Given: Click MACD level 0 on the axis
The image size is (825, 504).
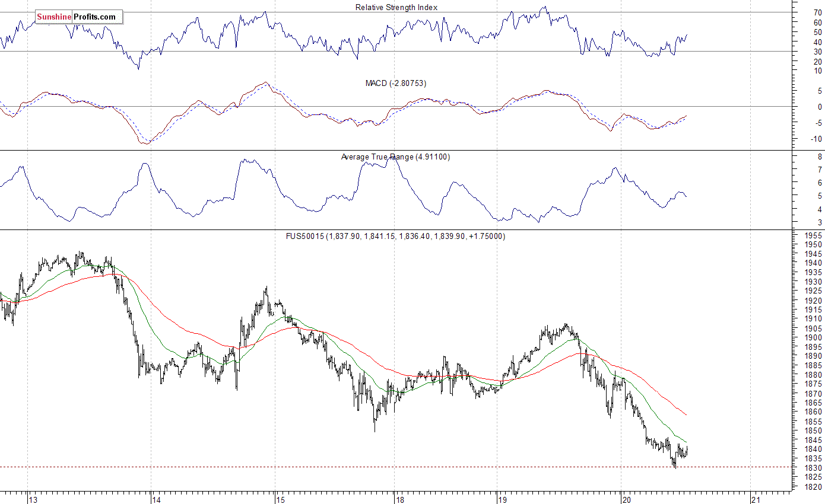Looking at the screenshot, I should tap(820, 107).
